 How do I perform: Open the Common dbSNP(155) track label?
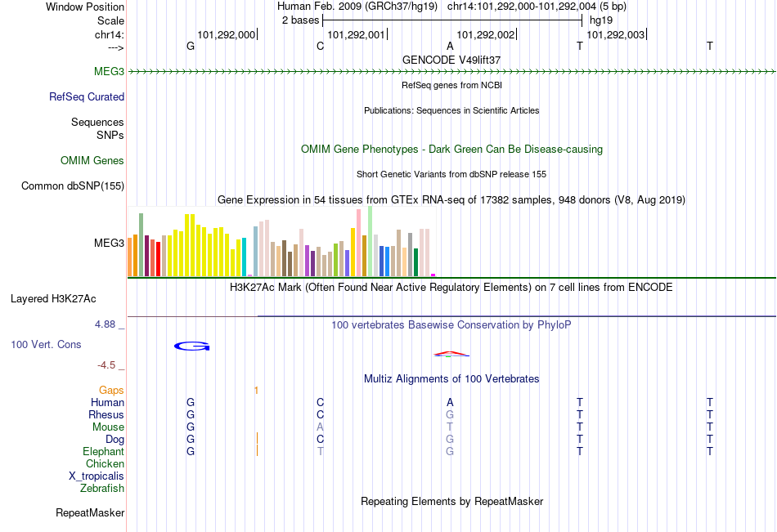[73, 186]
